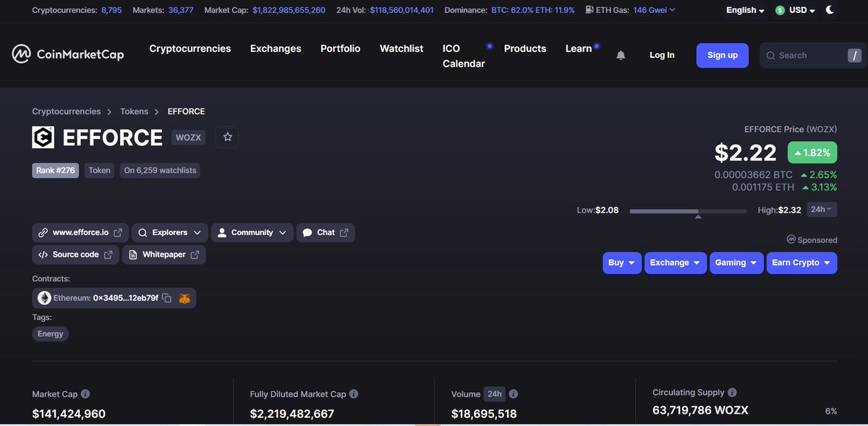Click the 0.00003662 BTC price value
This screenshot has height=426, width=868.
pyautogui.click(x=754, y=175)
